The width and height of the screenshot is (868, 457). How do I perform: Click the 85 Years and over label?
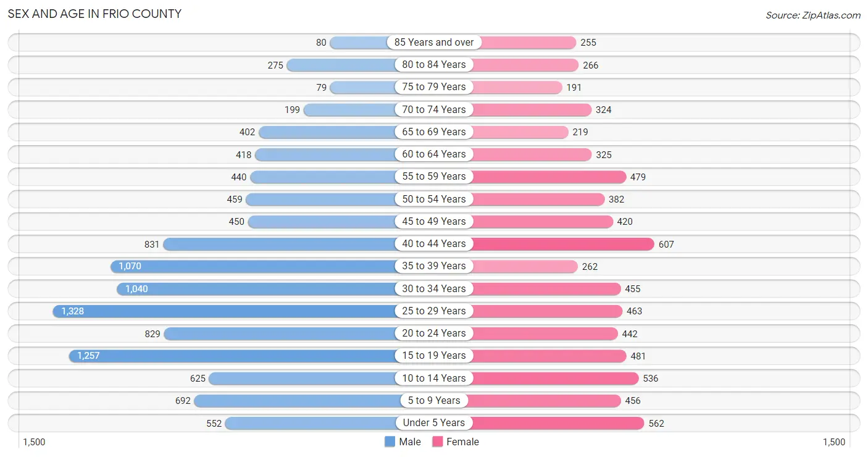click(434, 42)
